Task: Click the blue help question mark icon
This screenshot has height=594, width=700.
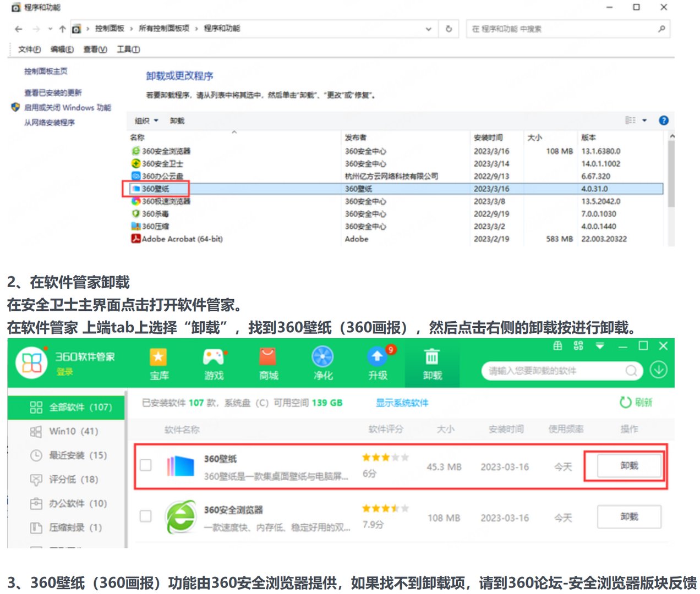Action: coord(664,120)
